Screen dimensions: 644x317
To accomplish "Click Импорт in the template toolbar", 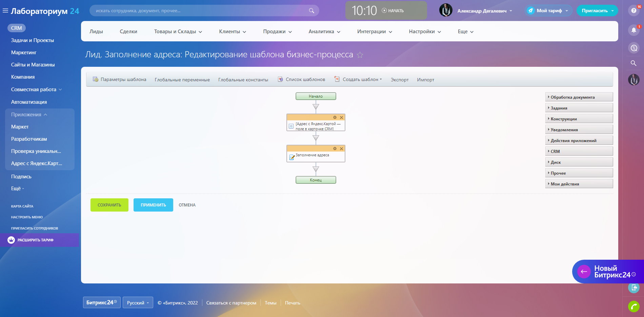I will tap(426, 80).
